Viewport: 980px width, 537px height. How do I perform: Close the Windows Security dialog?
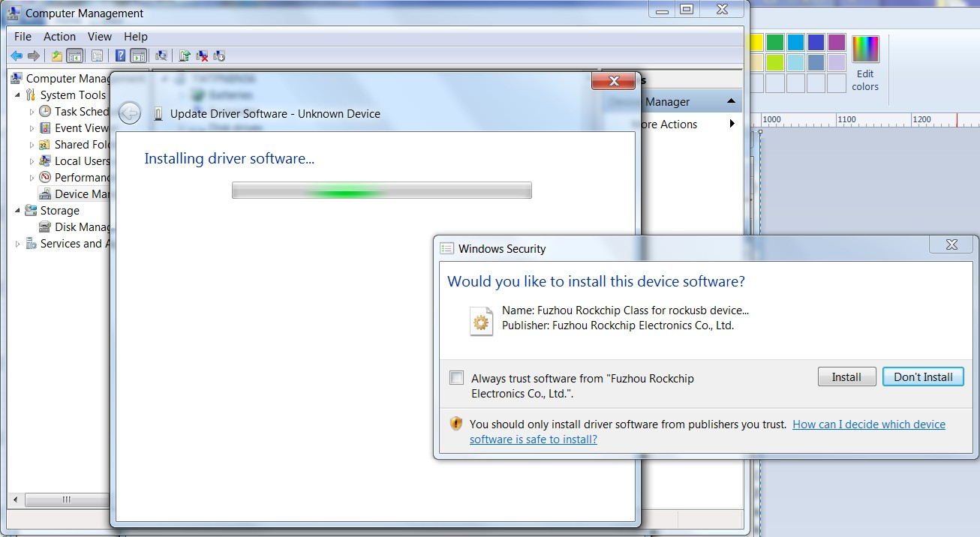(x=951, y=244)
